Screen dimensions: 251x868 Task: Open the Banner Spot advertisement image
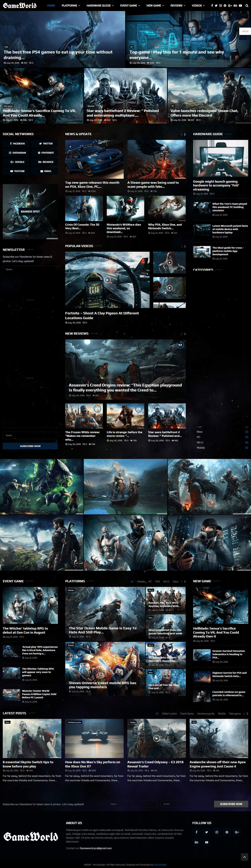coord(30,212)
